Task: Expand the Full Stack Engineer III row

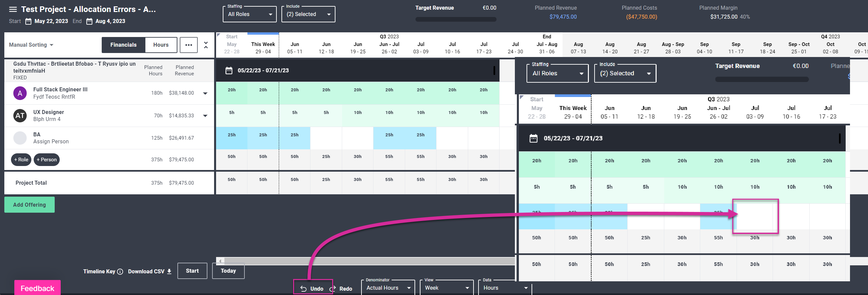Action: coord(205,93)
